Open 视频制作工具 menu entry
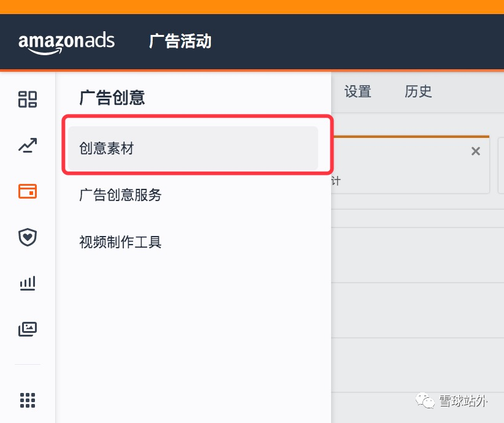This screenshot has width=504, height=423. 120,242
